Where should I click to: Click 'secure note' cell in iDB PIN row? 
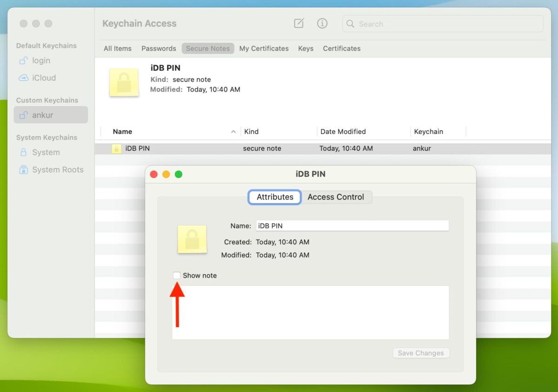pos(262,149)
